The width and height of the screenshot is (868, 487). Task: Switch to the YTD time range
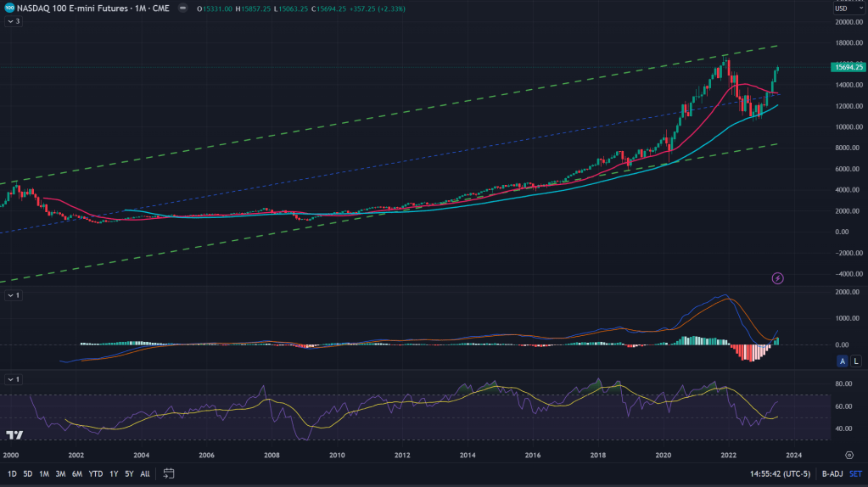pyautogui.click(x=94, y=473)
